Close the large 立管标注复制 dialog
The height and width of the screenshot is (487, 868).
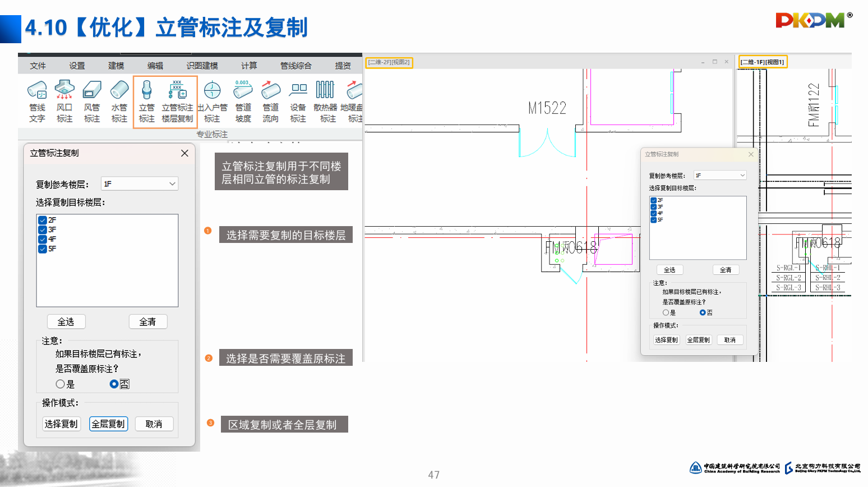184,153
